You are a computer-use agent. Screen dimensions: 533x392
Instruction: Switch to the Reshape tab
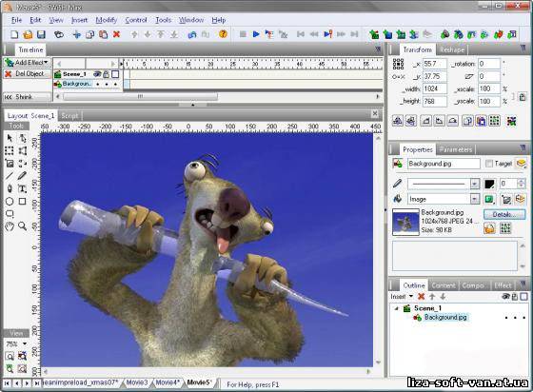coord(452,49)
